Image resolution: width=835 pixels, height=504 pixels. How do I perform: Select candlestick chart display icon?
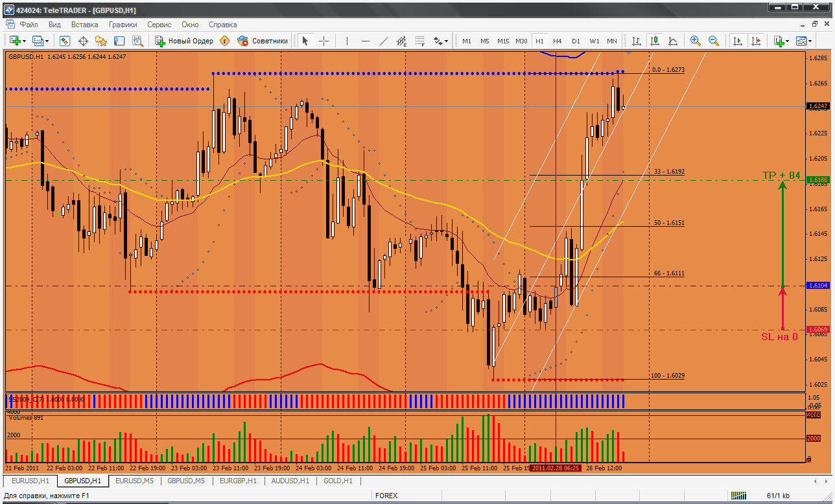click(655, 41)
